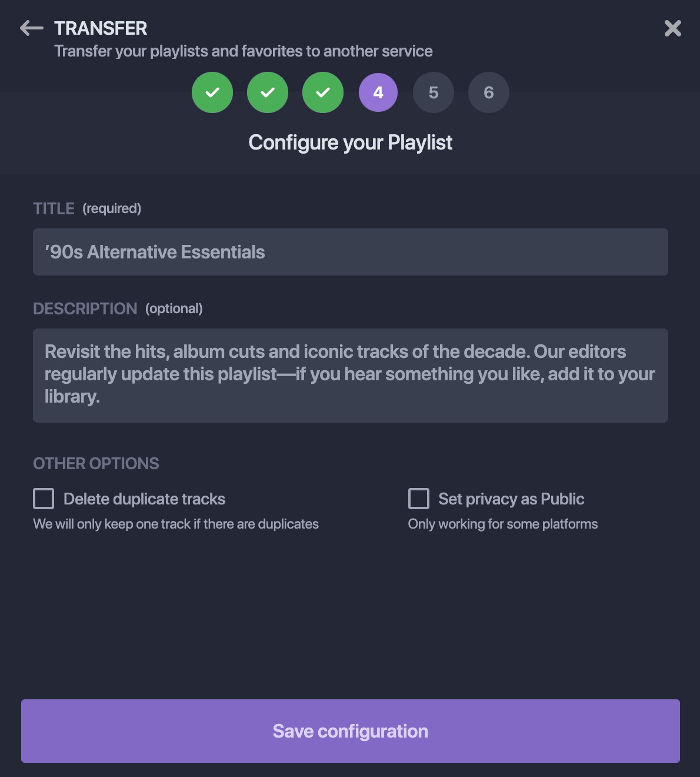This screenshot has height=777, width=700.
Task: Click the back arrow beside TRANSFER
Action: coord(32,28)
